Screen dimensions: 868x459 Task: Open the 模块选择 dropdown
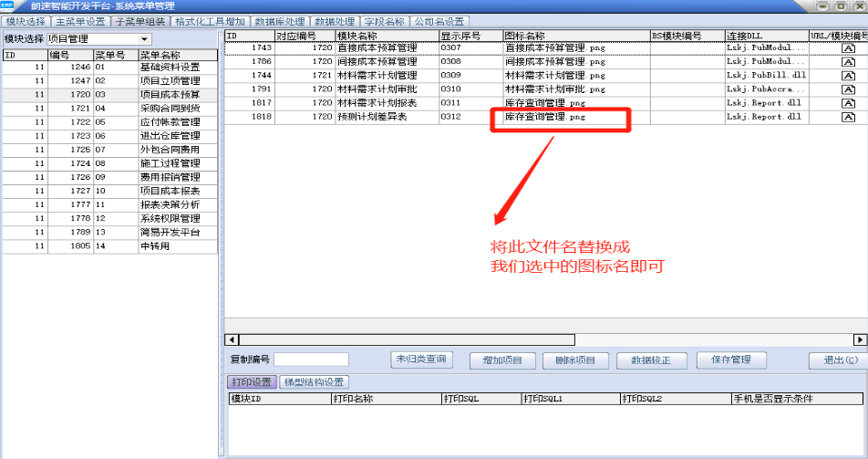pos(145,39)
